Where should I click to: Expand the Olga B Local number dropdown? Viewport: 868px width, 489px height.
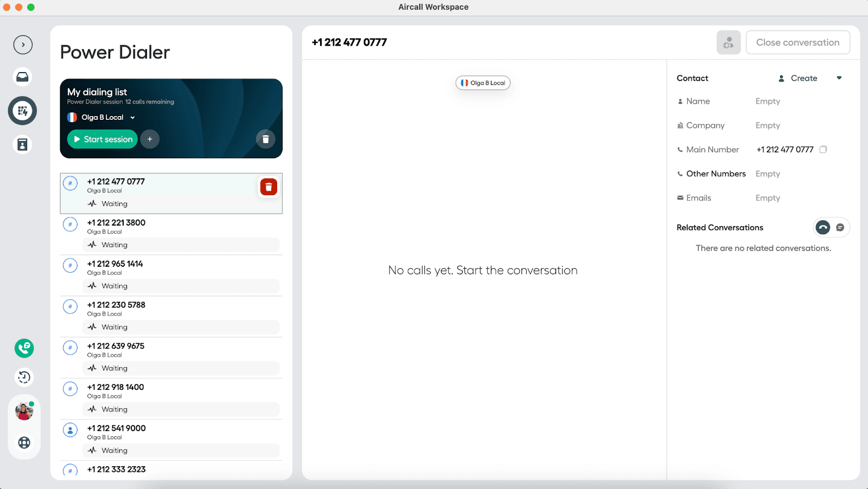[132, 118]
